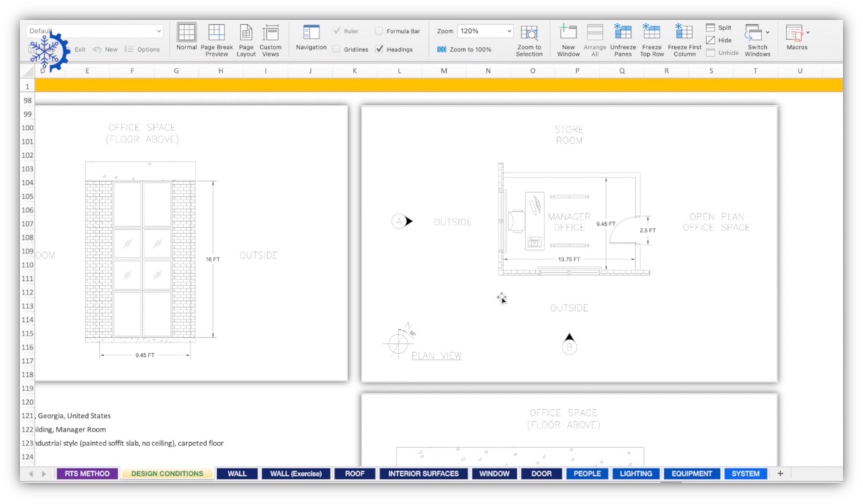The width and height of the screenshot is (863, 504).
Task: Enable the Formula Bar checkbox
Action: click(379, 31)
